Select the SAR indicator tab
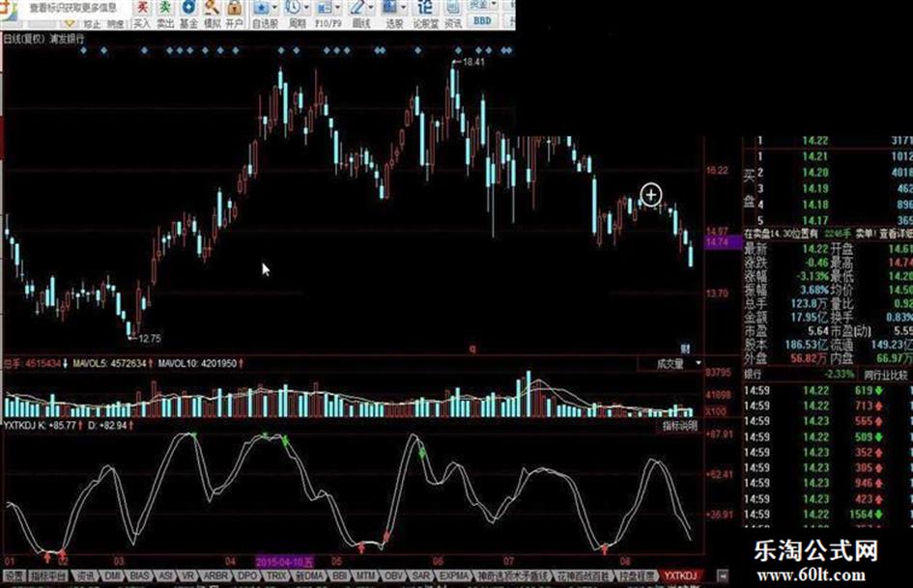 click(x=420, y=575)
